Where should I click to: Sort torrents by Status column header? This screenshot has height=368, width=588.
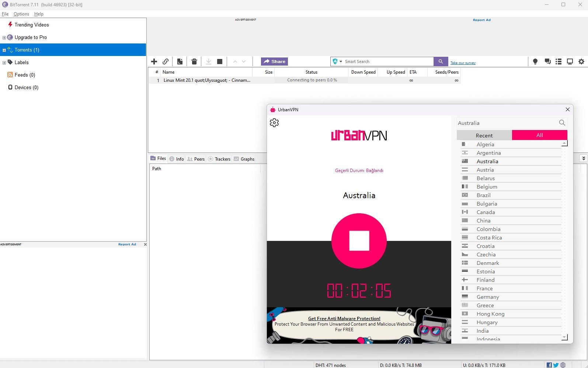point(311,72)
